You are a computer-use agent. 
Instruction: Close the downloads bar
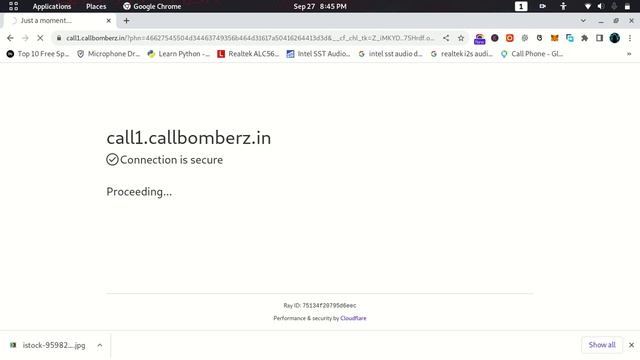click(x=631, y=345)
